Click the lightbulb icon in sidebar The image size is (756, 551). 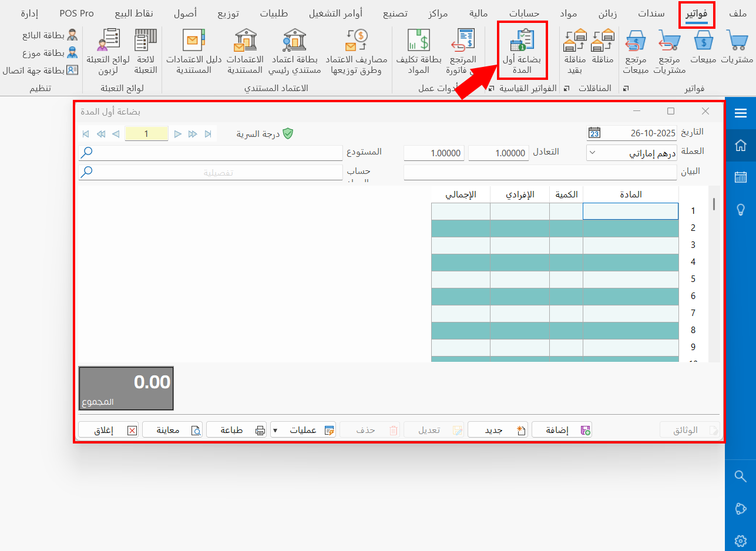pos(740,210)
